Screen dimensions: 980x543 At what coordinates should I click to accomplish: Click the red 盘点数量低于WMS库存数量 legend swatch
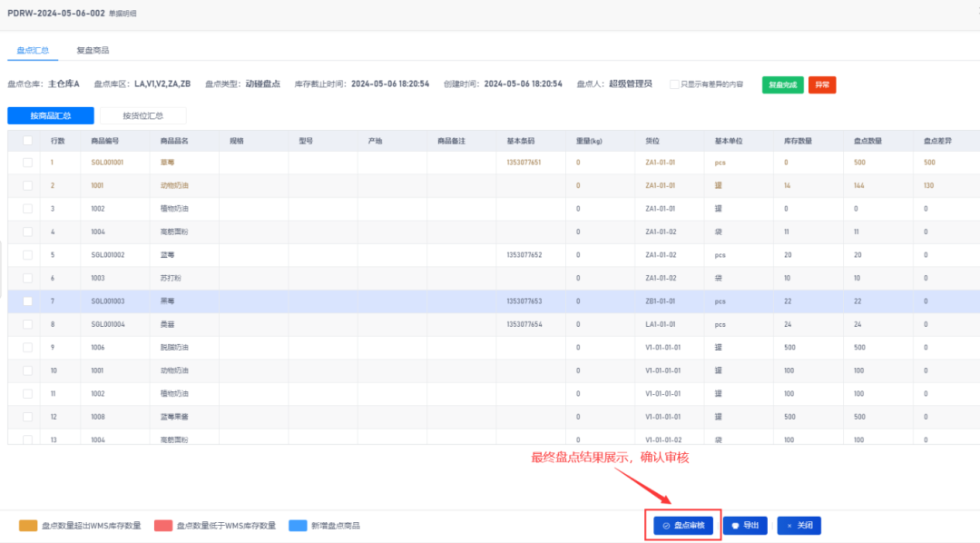163,526
